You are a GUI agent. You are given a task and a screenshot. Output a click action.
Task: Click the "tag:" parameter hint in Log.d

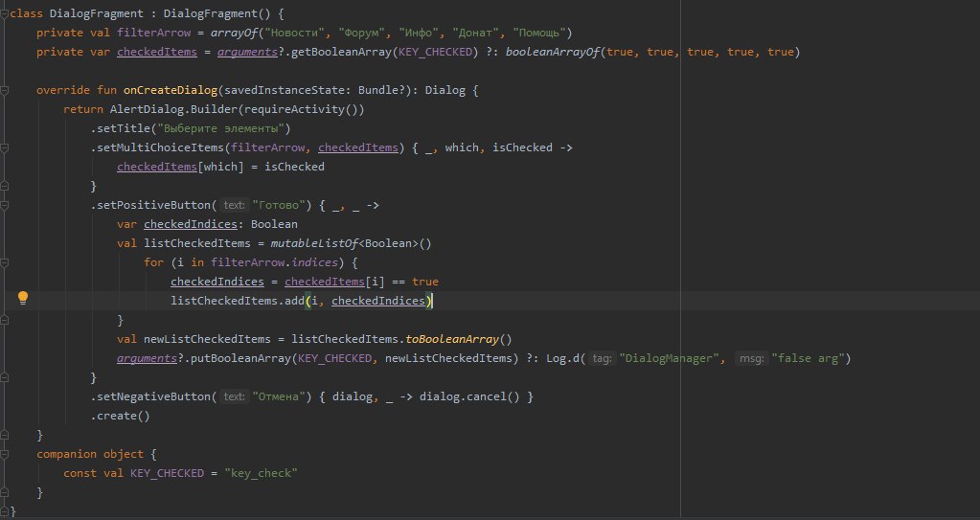602,358
